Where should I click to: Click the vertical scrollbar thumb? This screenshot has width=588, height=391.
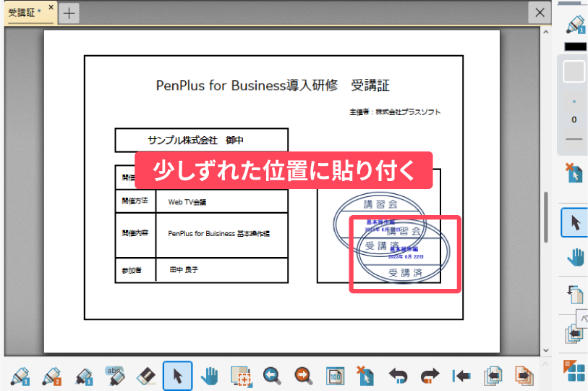546,217
